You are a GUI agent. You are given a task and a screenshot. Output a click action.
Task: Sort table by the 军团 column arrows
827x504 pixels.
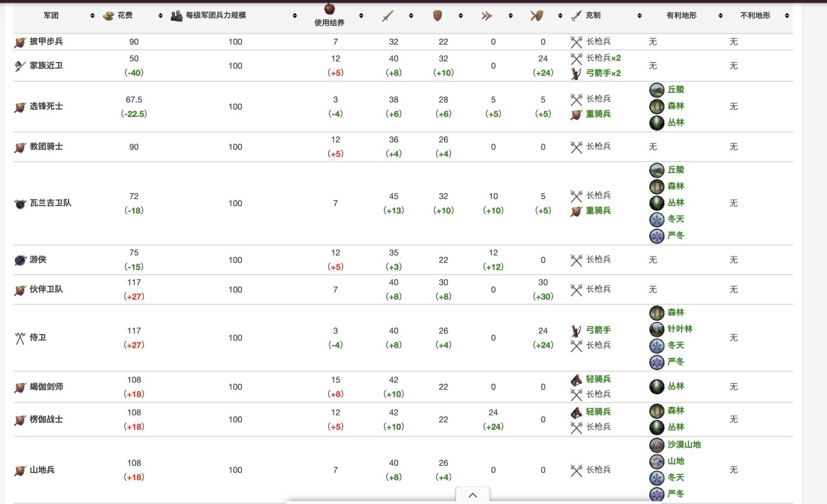[92, 16]
